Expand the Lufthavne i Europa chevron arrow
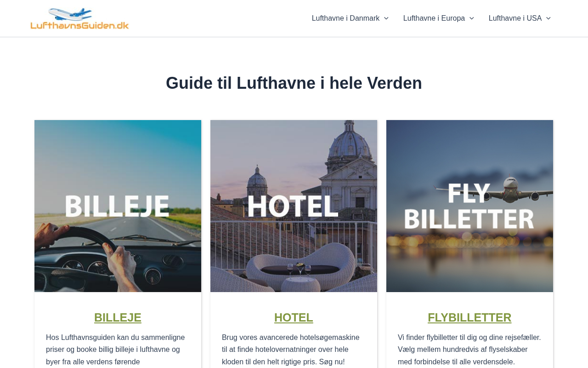This screenshot has height=368, width=588. pyautogui.click(x=471, y=18)
